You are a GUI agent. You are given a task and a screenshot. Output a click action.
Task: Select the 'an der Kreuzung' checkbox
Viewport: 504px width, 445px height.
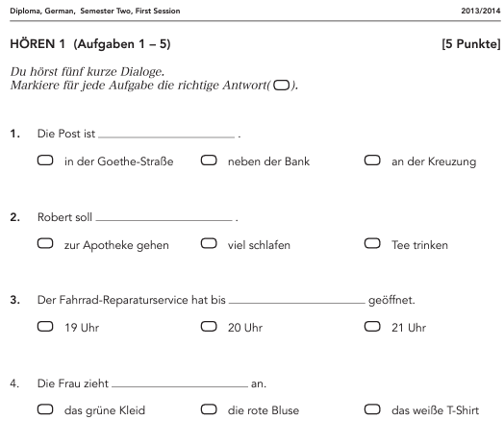coord(372,161)
